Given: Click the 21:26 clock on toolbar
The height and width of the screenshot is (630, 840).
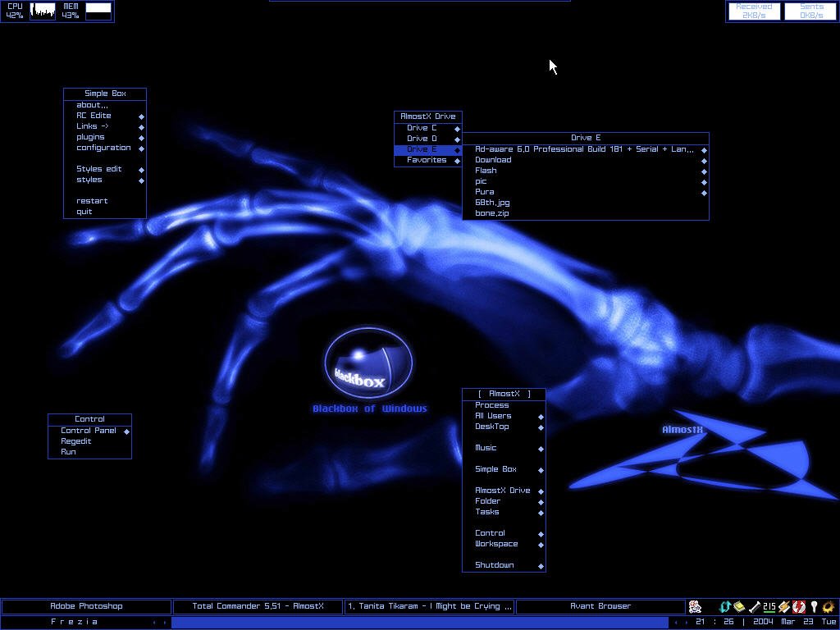Looking at the screenshot, I should [x=714, y=622].
